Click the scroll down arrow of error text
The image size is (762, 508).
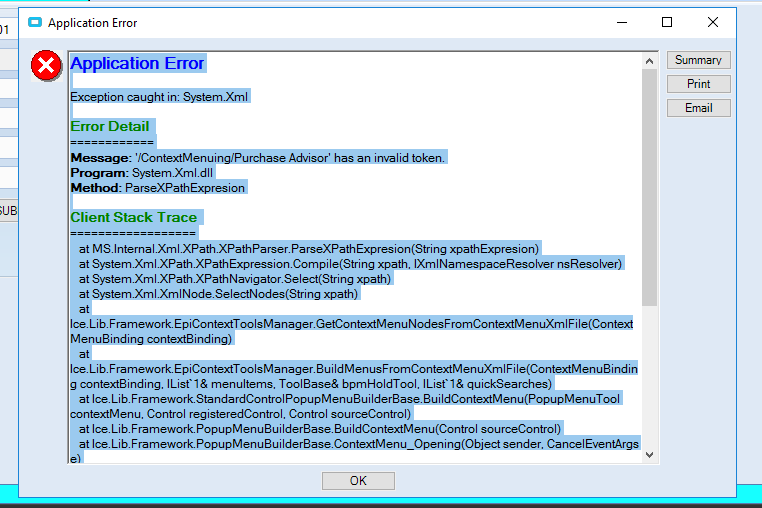tap(649, 455)
